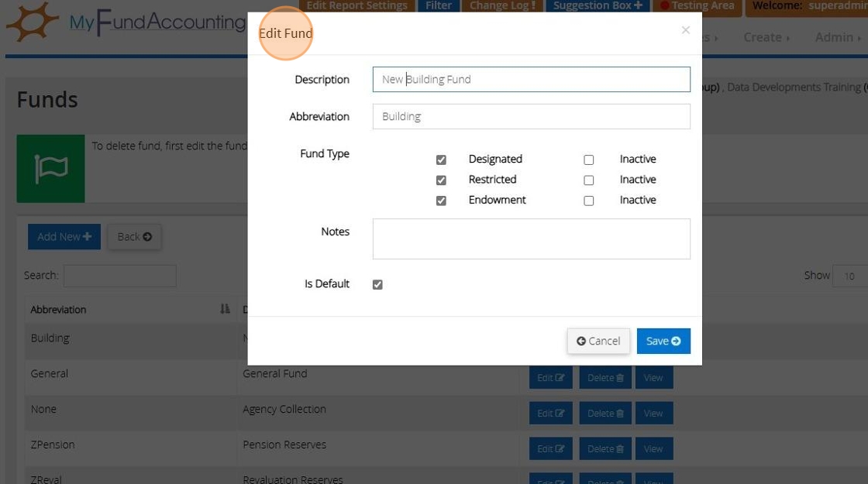Open Edit Report Settings tab
Viewport: 868px width, 484px height.
coord(357,6)
